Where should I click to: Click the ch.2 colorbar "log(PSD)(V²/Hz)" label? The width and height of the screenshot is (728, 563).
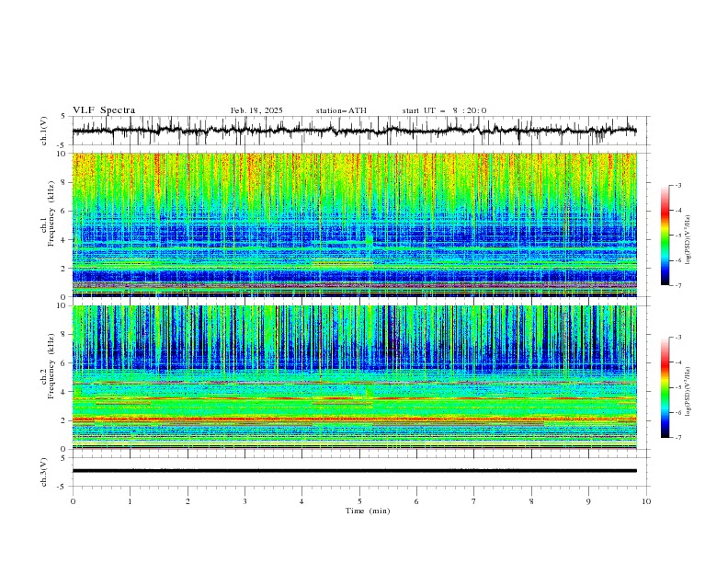[x=688, y=391]
